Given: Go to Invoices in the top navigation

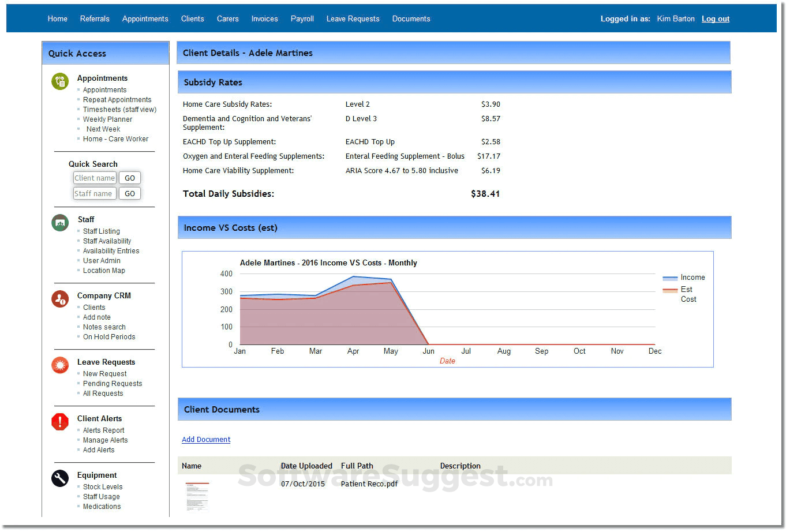Looking at the screenshot, I should click(264, 19).
